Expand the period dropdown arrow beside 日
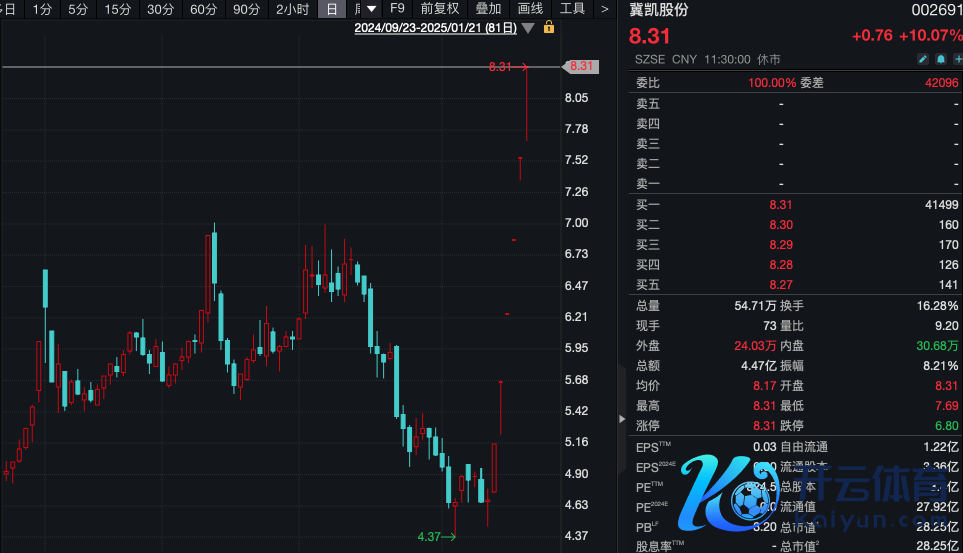Screen dimensions: 963x553 point(364,9)
